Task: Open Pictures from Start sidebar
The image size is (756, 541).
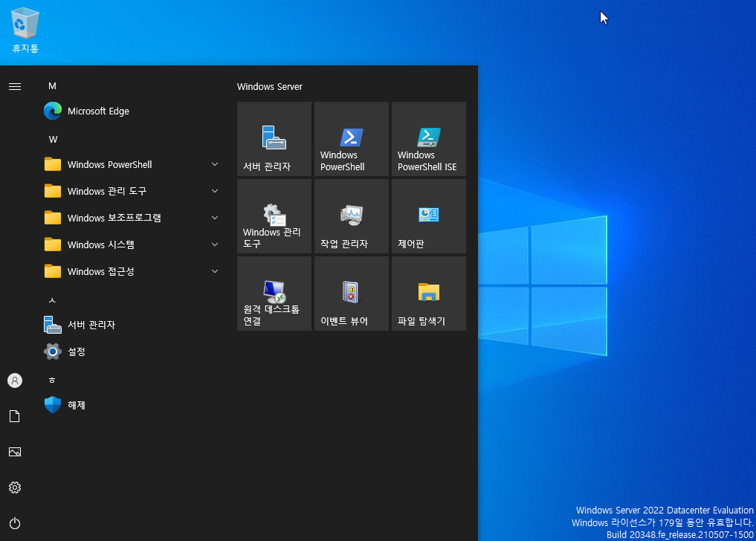Action: coord(15,452)
